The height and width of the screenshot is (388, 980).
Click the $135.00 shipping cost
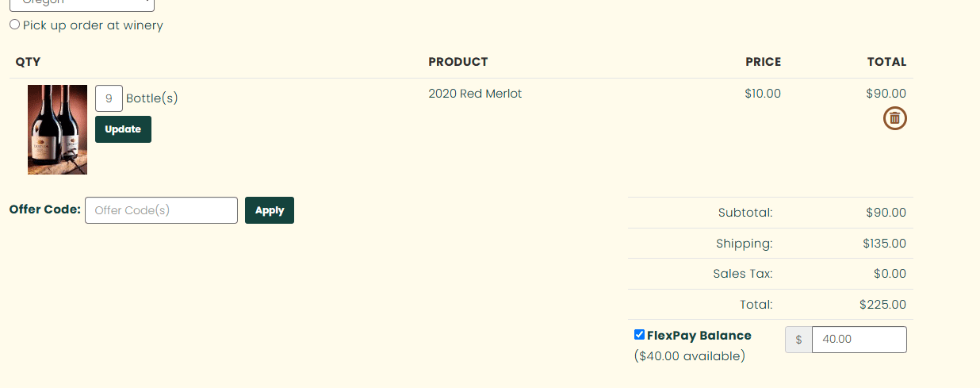(x=884, y=244)
